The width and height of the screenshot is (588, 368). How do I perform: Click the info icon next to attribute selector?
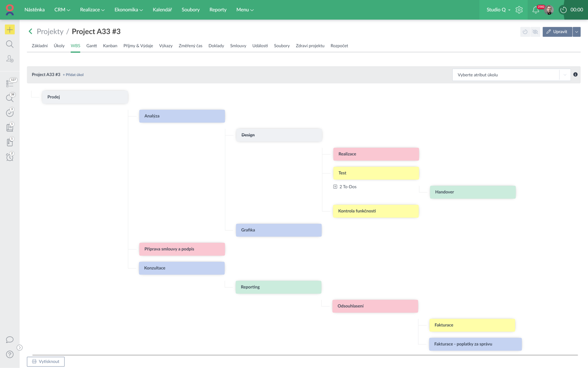(x=575, y=75)
